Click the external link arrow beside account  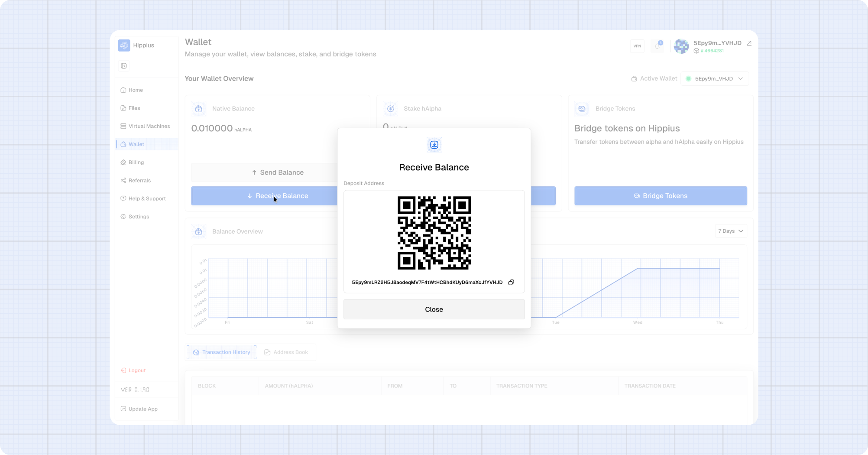[749, 43]
